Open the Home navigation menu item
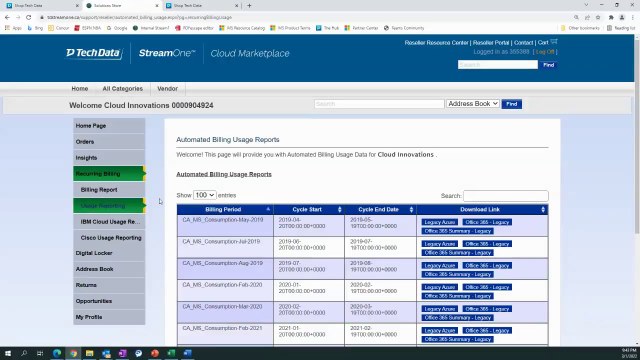This screenshot has width=640, height=360. 80,89
